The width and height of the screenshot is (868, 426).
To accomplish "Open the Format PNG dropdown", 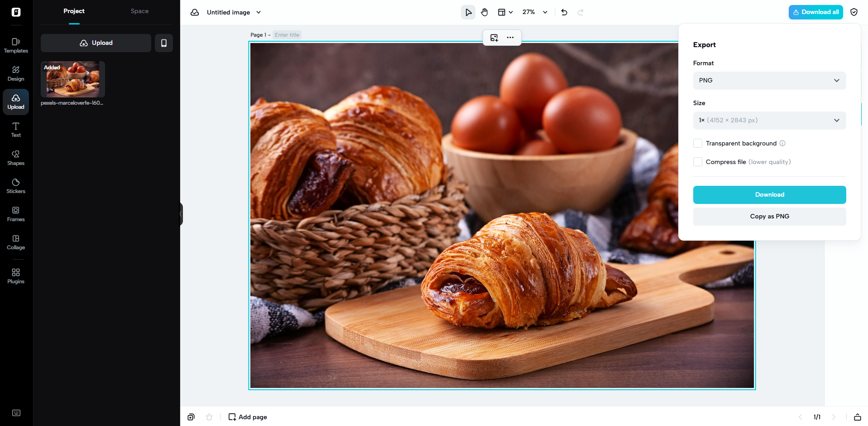I will (x=769, y=81).
